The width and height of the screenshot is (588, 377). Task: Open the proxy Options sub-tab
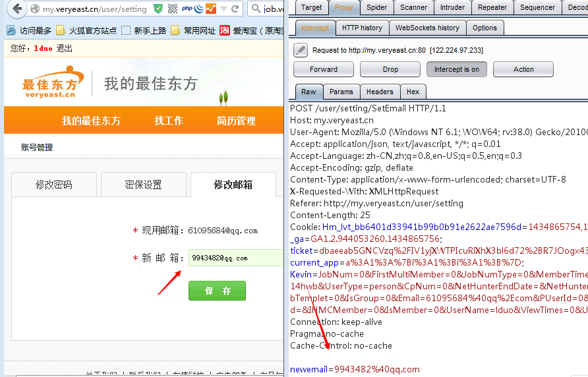coord(485,28)
